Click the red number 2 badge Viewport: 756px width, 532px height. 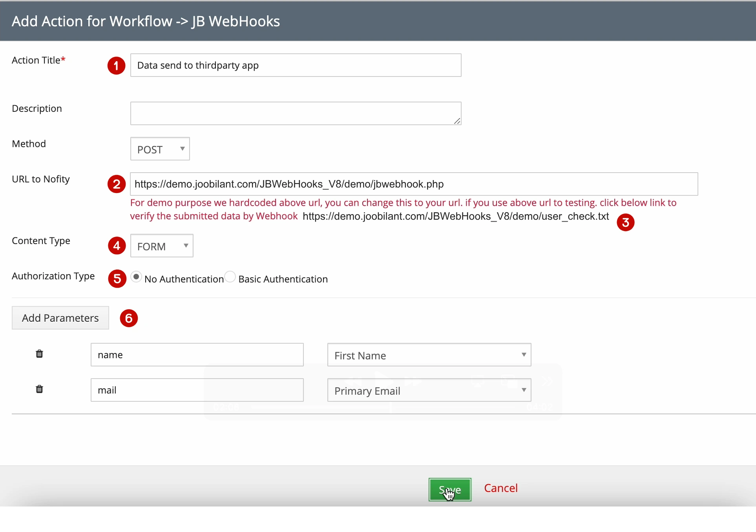point(116,184)
